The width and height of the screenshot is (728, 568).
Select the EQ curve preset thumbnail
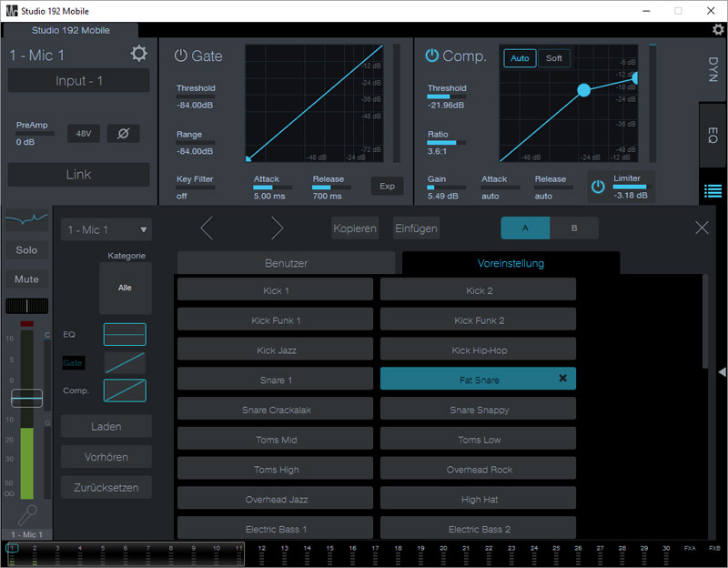coord(125,334)
